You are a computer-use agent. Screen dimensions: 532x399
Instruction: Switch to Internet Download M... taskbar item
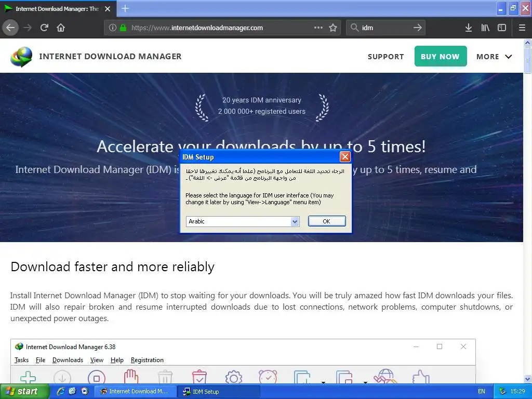tap(135, 392)
